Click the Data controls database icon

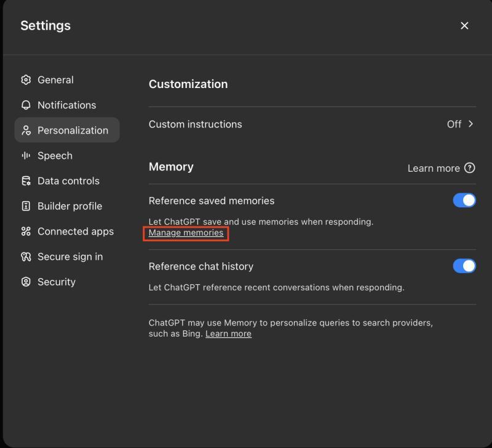point(26,181)
